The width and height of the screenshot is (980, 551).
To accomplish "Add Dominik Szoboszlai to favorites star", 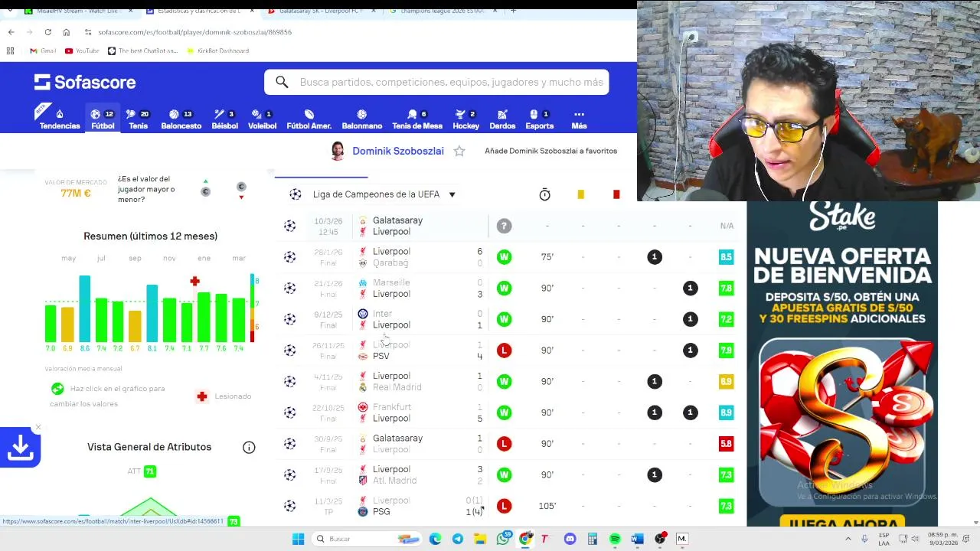I will click(x=459, y=151).
